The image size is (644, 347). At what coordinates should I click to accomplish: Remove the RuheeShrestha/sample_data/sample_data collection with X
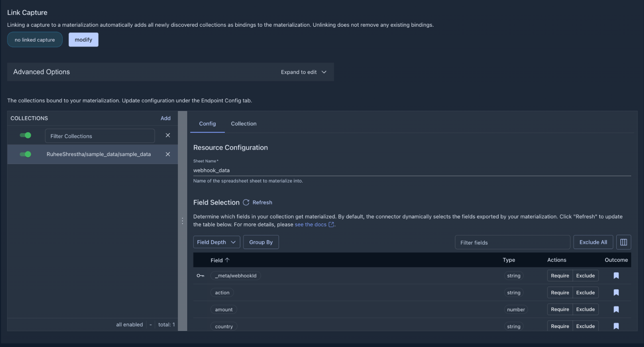coord(168,154)
